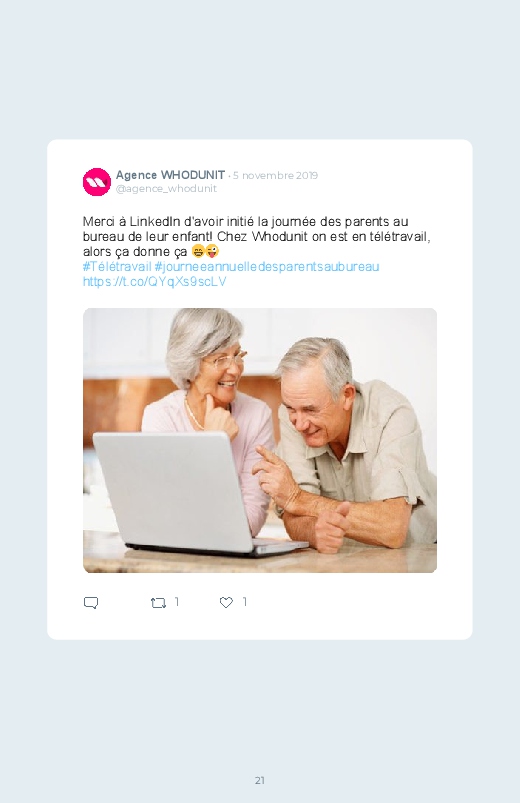Click the laptop in the photo
This screenshot has width=520, height=803.
pyautogui.click(x=195, y=494)
